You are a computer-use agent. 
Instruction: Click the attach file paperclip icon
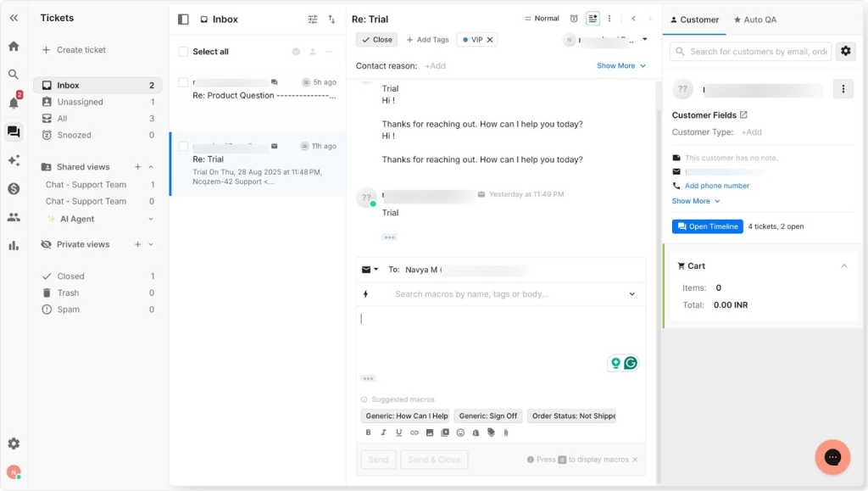pos(506,432)
